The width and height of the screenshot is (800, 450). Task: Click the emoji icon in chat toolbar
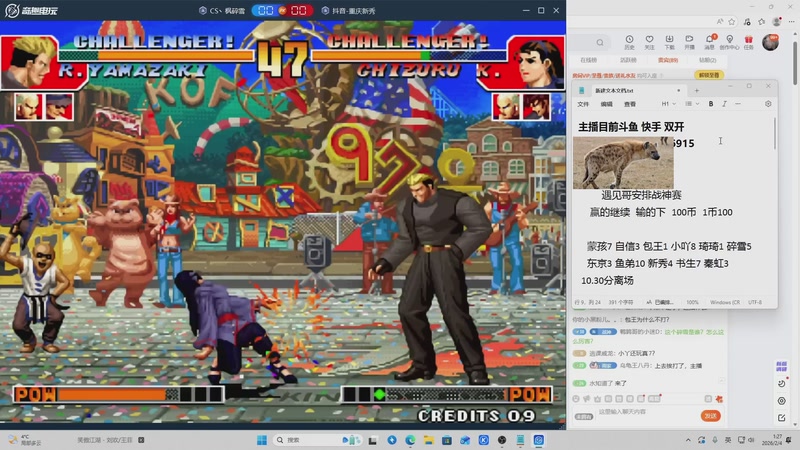click(576, 398)
